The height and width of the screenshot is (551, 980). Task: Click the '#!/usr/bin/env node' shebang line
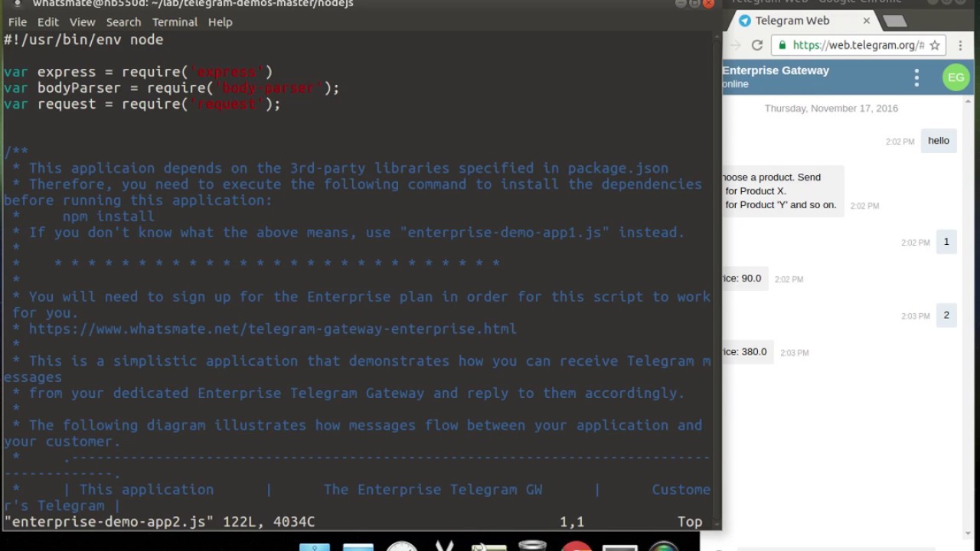click(83, 40)
